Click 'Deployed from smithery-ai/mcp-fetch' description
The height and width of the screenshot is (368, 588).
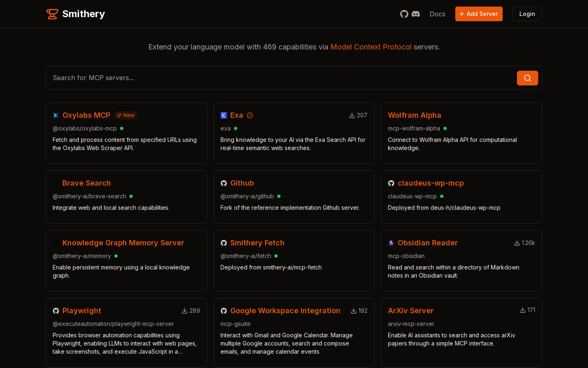click(271, 267)
